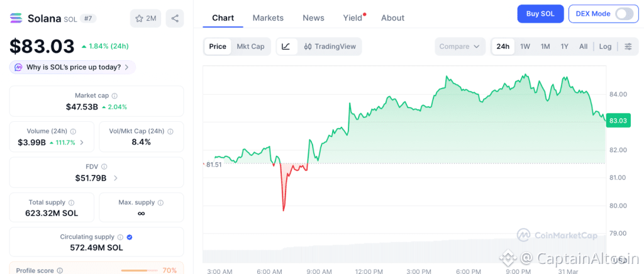
Task: Switch chart view to Mkt Cap
Action: coord(250,47)
